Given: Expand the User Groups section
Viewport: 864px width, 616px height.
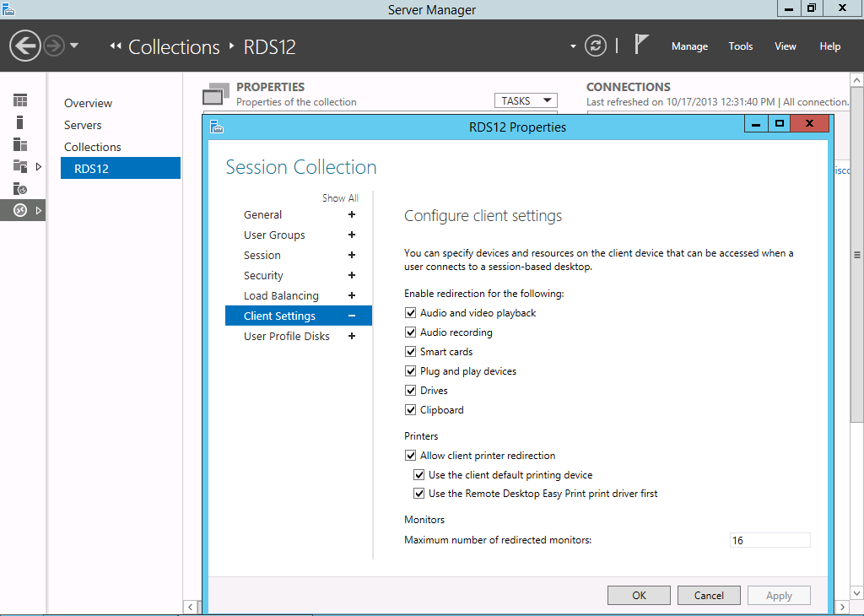Looking at the screenshot, I should coord(352,235).
